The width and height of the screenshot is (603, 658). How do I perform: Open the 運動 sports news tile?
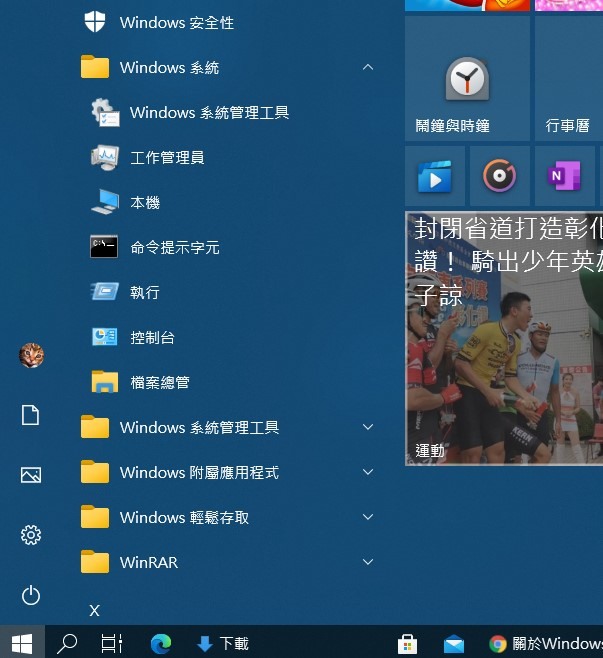tap(504, 338)
